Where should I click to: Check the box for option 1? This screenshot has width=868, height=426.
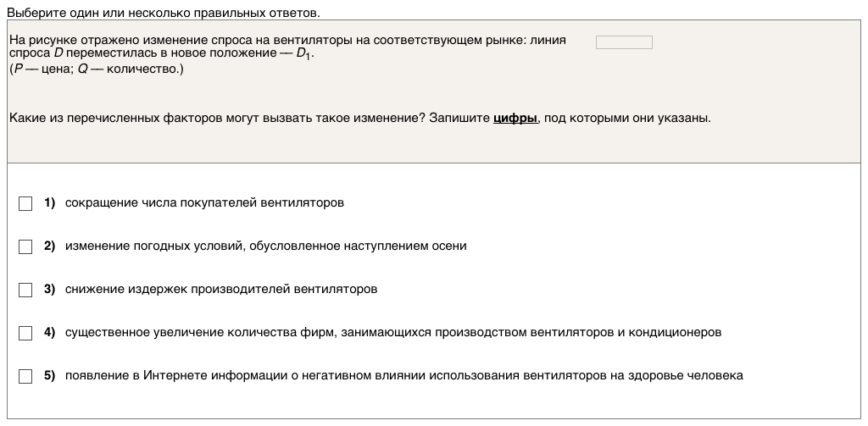coord(25,203)
